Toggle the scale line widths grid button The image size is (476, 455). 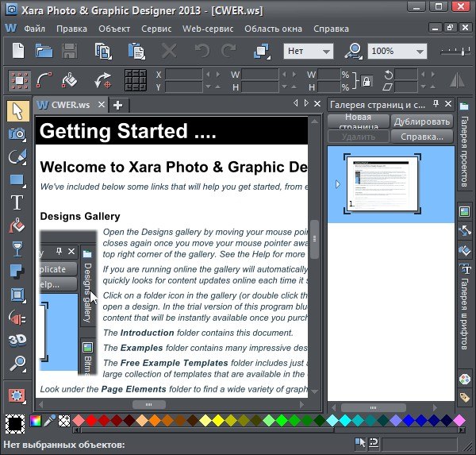(x=136, y=81)
